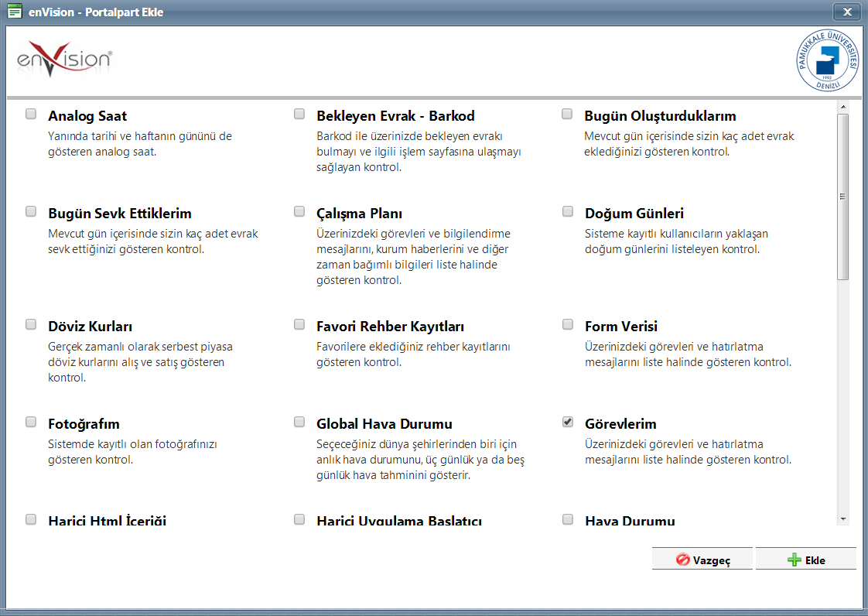Screen dimensions: 868x616
Task: Click the scrollbar up arrow
Action: point(843,107)
